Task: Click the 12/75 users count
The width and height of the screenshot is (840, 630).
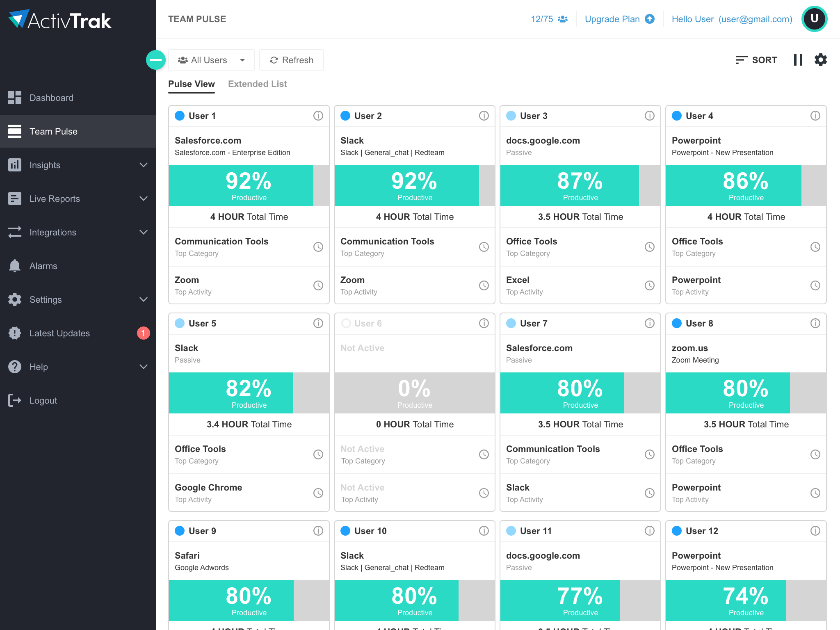Action: tap(549, 19)
